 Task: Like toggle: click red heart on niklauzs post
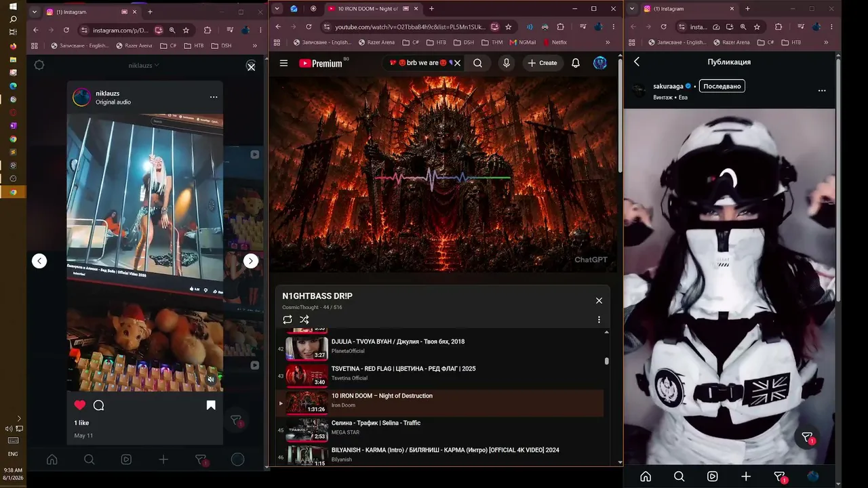point(80,405)
